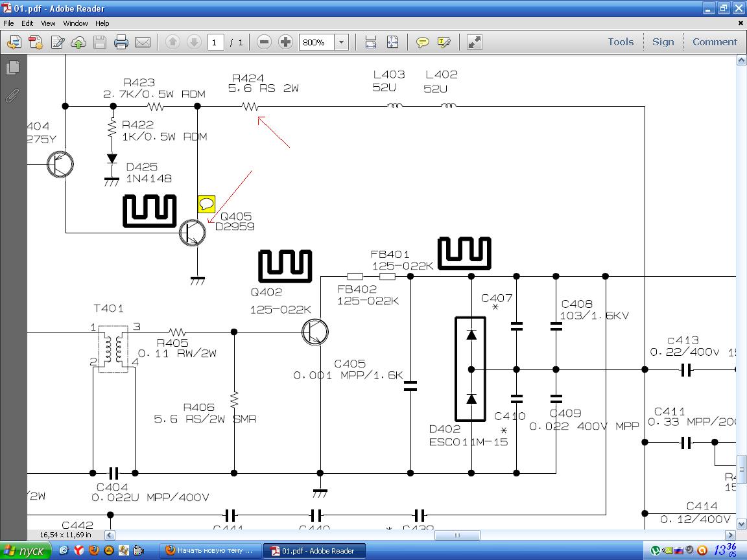
Task: Zoom out with the minus button
Action: [264, 42]
